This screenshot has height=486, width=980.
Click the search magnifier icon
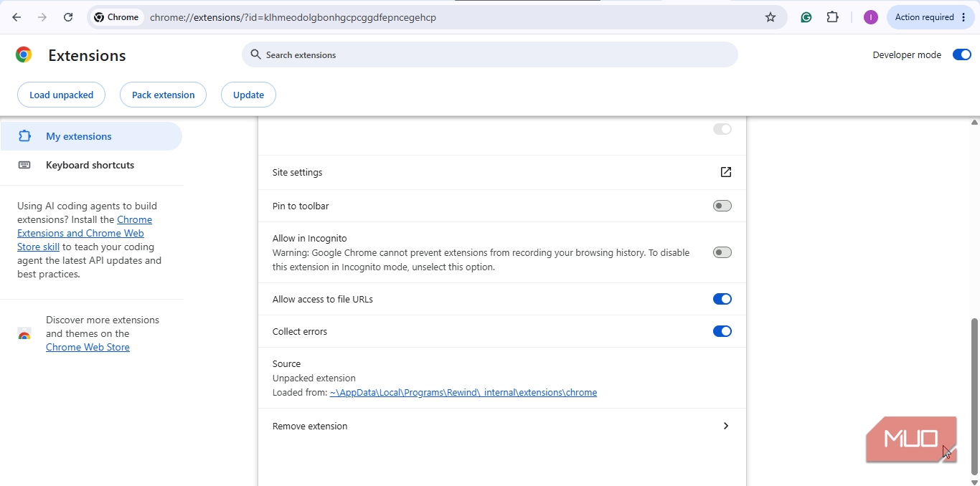(255, 54)
